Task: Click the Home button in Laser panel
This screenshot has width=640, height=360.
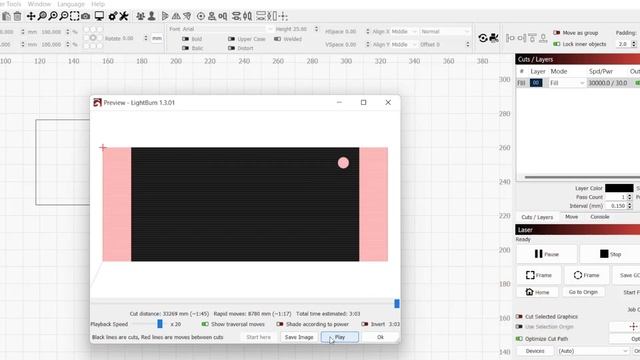Action: (537, 292)
